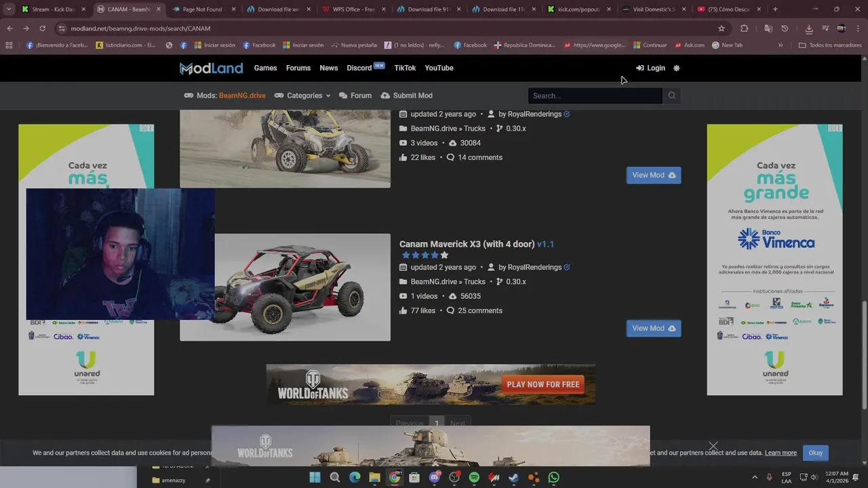The image size is (868, 488).
Task: Open the listindiario.com bookmark
Action: click(x=126, y=45)
